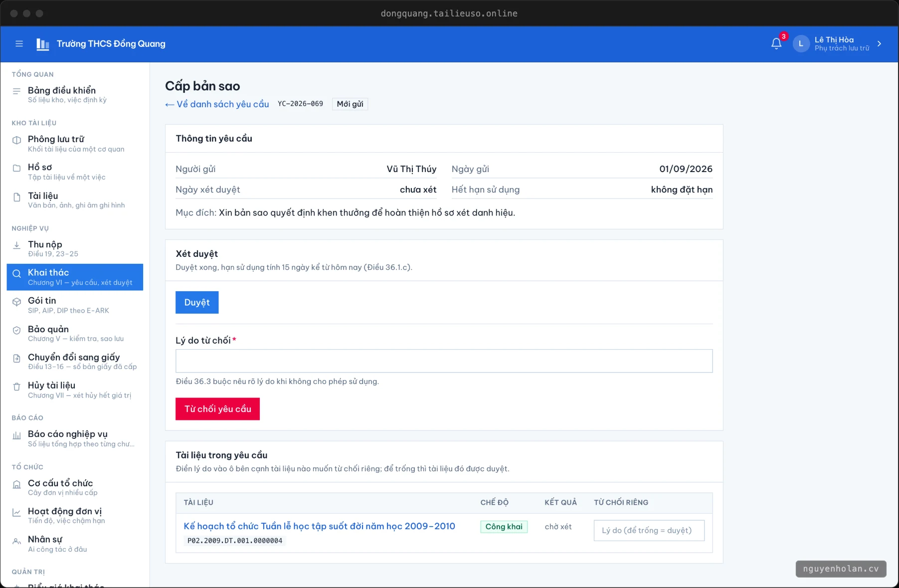Click the Duyệt button

click(197, 302)
